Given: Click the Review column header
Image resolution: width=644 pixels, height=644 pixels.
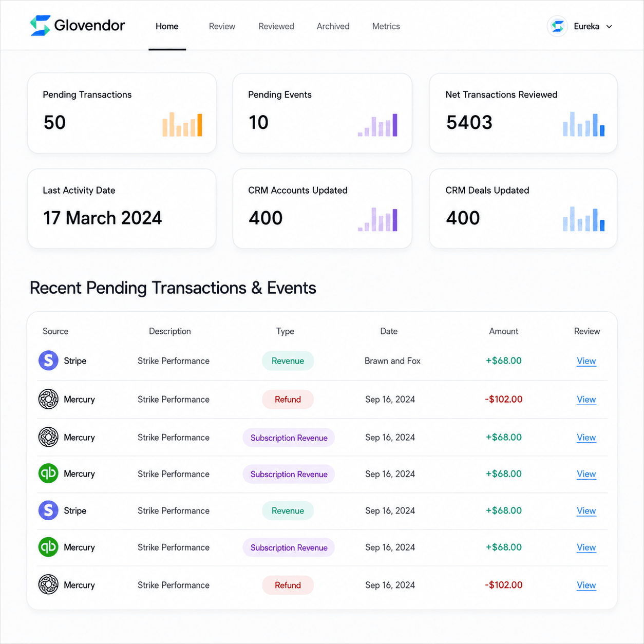Looking at the screenshot, I should coord(587,331).
